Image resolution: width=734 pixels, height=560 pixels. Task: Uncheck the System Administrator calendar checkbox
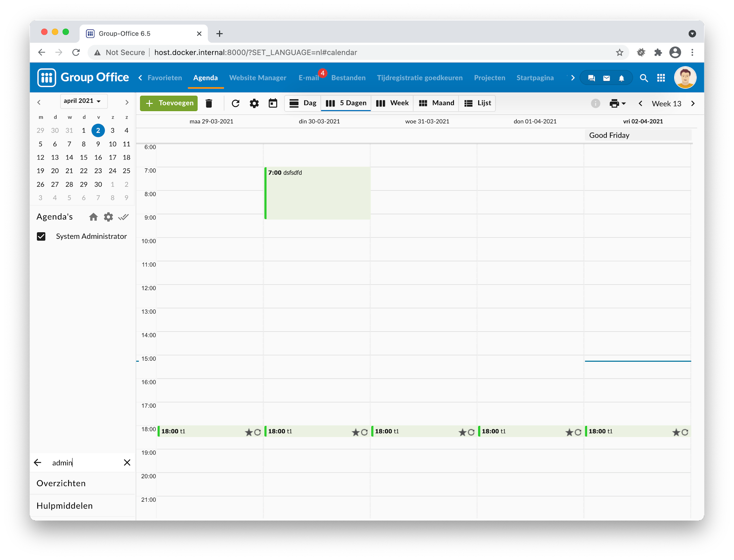(x=41, y=236)
